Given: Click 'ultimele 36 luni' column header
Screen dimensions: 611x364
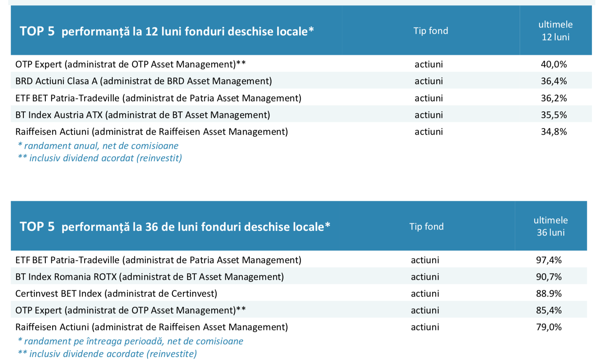Looking at the screenshot, I should 551,226.
